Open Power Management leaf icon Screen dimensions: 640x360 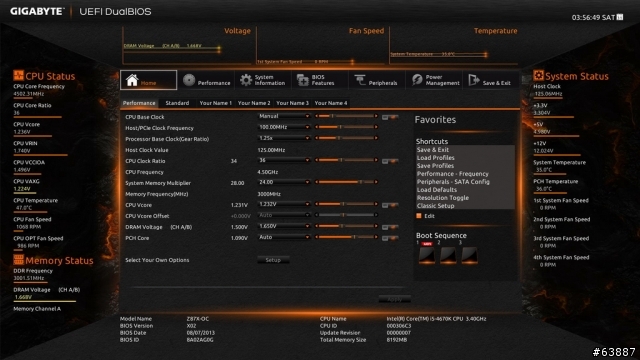click(x=417, y=80)
